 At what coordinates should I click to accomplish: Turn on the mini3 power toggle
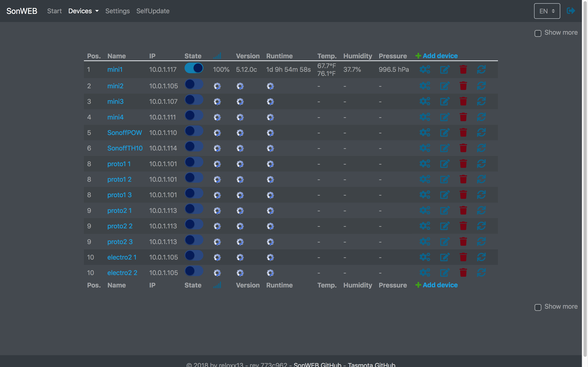click(x=194, y=100)
